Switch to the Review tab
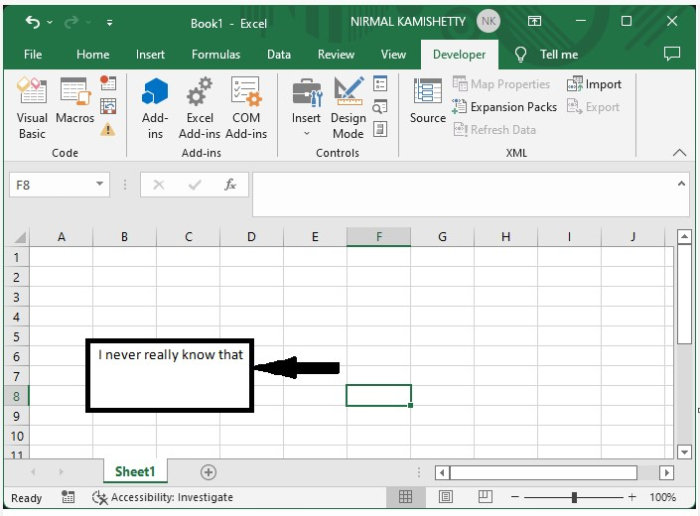The width and height of the screenshot is (700, 516). pyautogui.click(x=336, y=54)
